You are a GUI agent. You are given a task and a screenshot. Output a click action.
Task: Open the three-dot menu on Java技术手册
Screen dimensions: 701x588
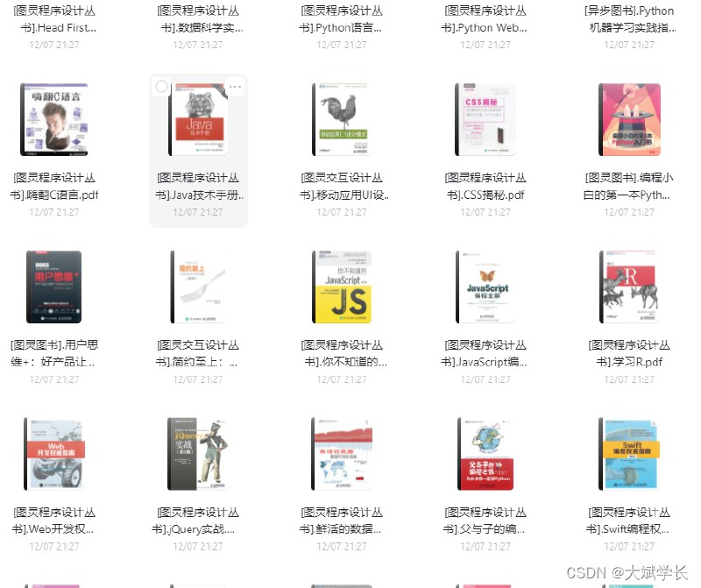coord(234,87)
